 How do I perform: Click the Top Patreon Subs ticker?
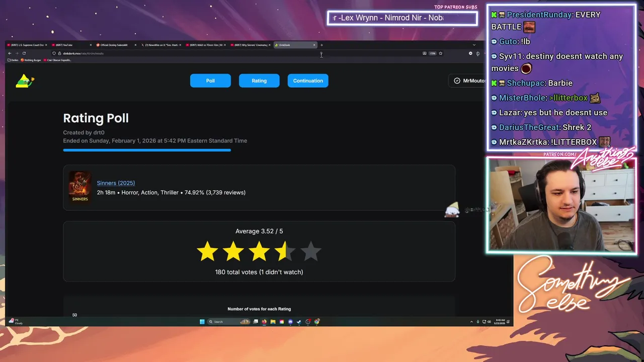[x=402, y=18]
